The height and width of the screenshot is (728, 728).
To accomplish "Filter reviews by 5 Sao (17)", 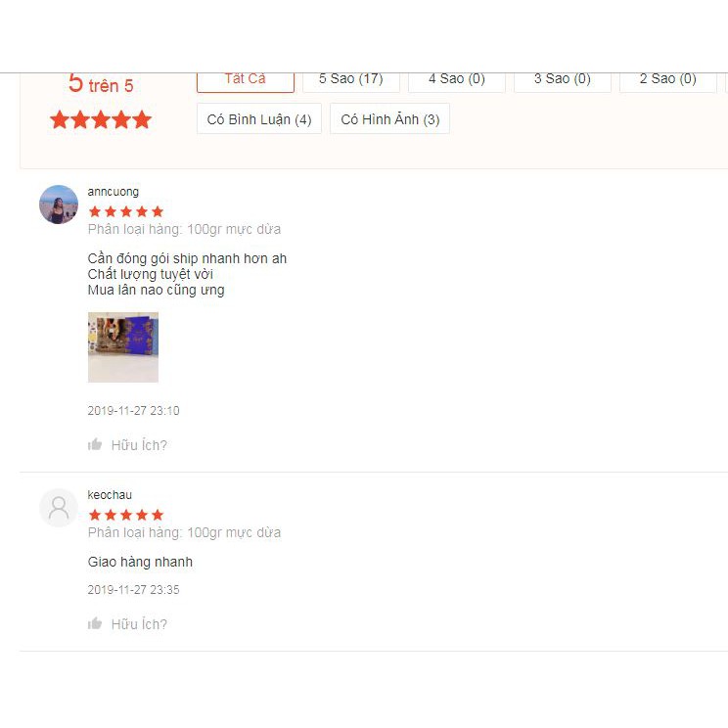I will [x=351, y=82].
